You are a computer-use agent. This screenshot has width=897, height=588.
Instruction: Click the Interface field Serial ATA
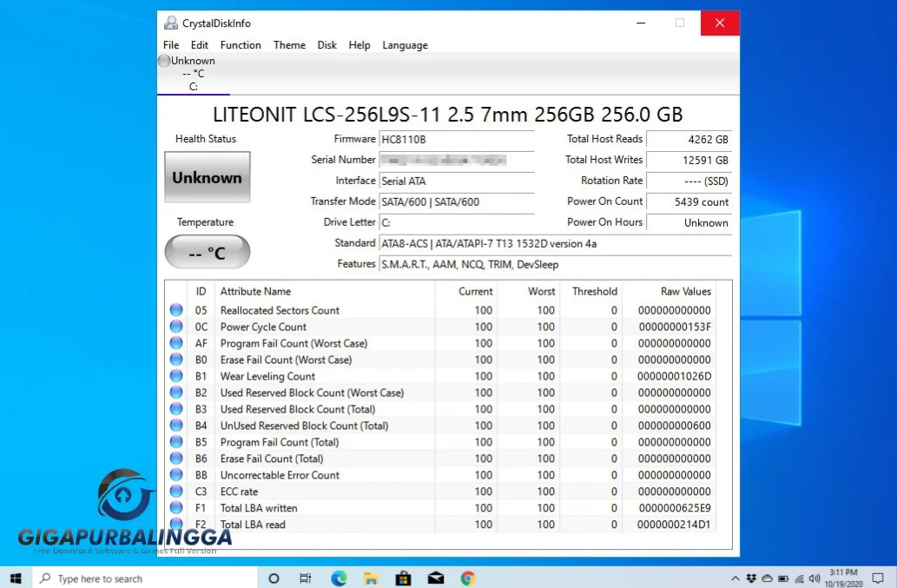pos(457,181)
